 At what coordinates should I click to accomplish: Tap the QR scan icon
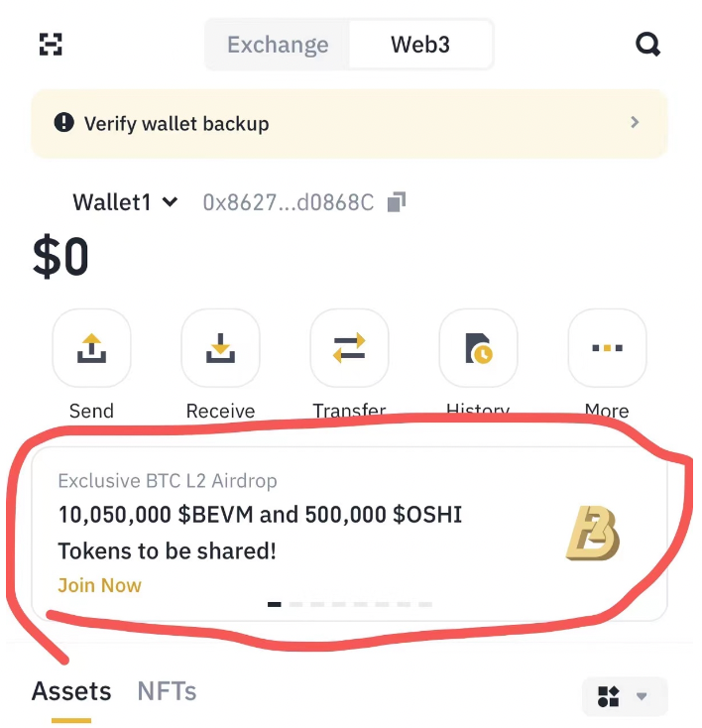[x=51, y=45]
